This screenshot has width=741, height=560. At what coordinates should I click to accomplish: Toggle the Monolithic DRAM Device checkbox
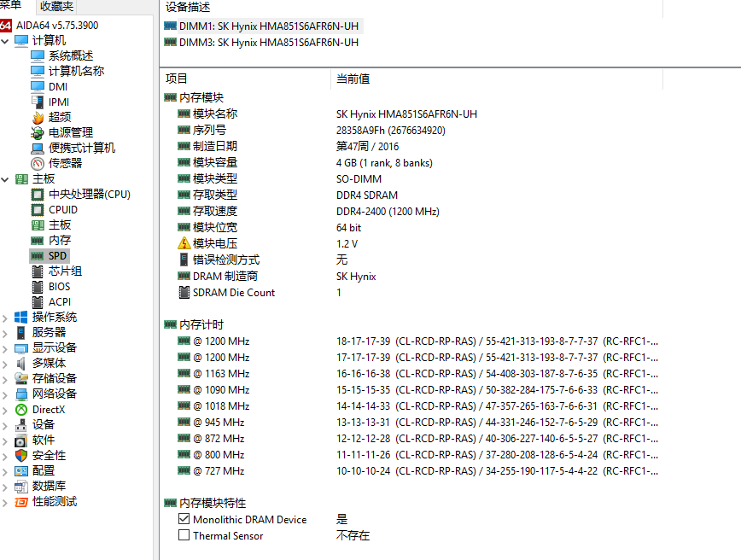tap(184, 519)
